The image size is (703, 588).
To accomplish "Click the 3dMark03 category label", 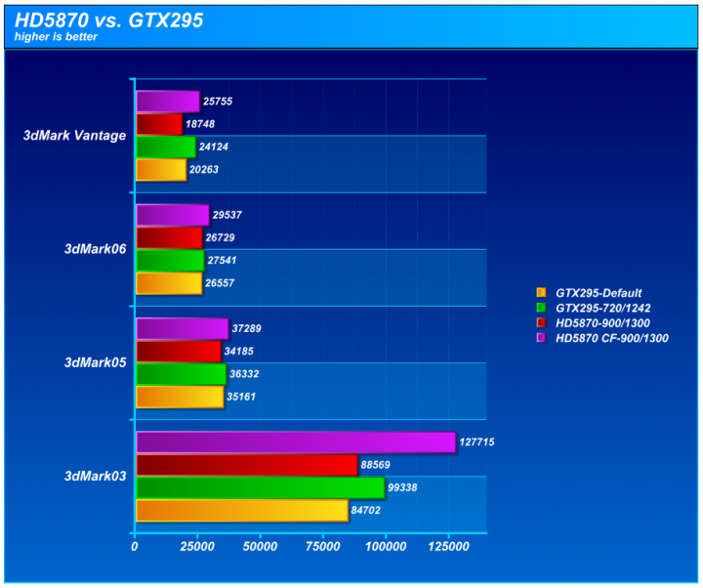I will click(x=96, y=476).
